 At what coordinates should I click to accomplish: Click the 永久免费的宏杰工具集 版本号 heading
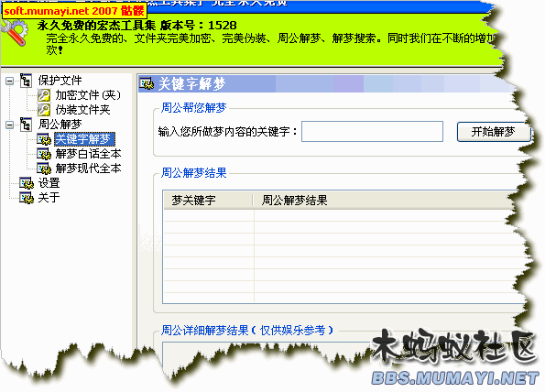(x=137, y=26)
